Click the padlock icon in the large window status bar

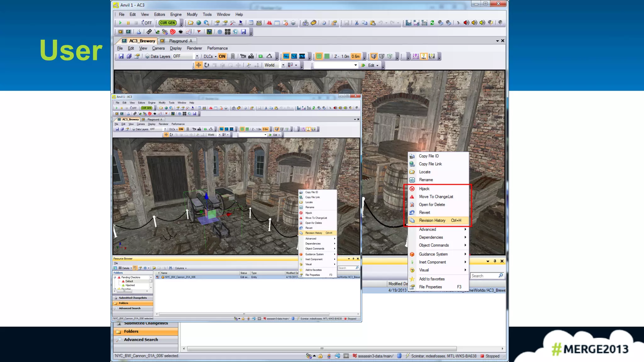tap(320, 356)
